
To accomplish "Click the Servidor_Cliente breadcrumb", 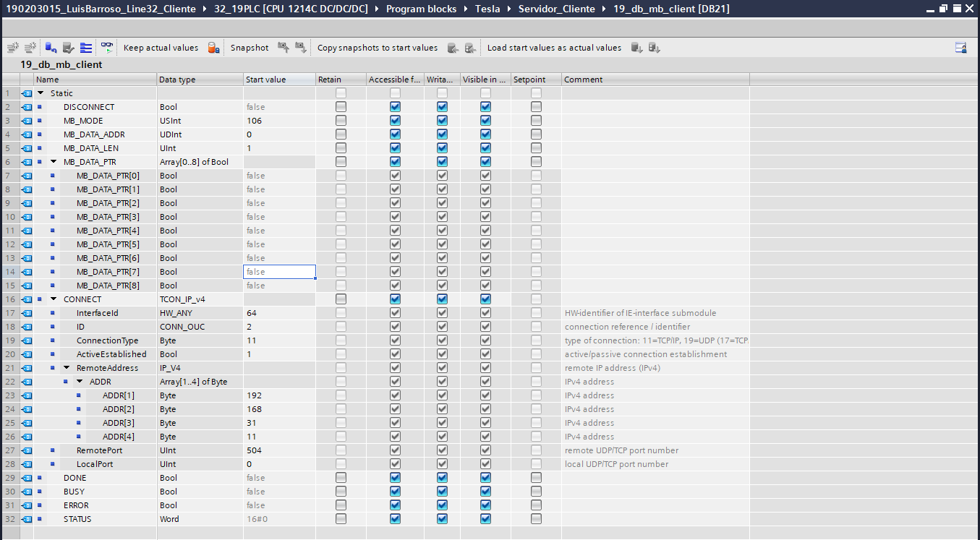I will point(557,9).
